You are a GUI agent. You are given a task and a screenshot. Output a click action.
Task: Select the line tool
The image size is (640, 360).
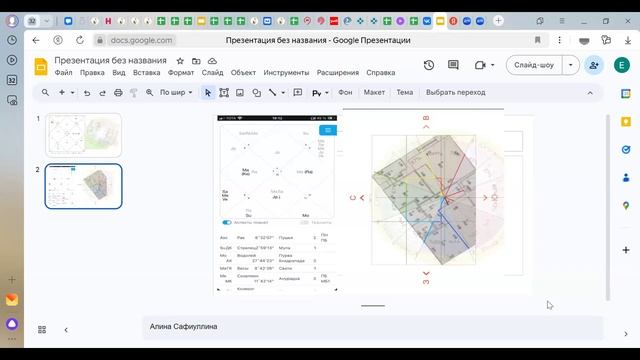click(x=272, y=93)
